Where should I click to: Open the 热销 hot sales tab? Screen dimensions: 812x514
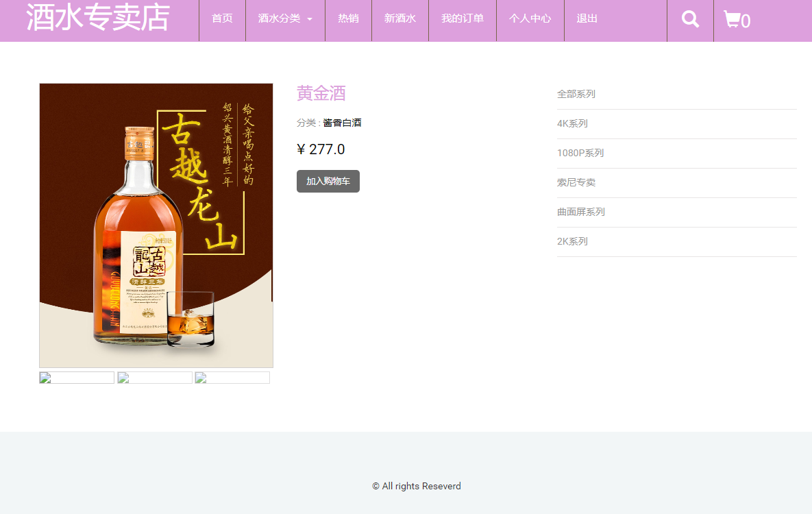pyautogui.click(x=348, y=19)
